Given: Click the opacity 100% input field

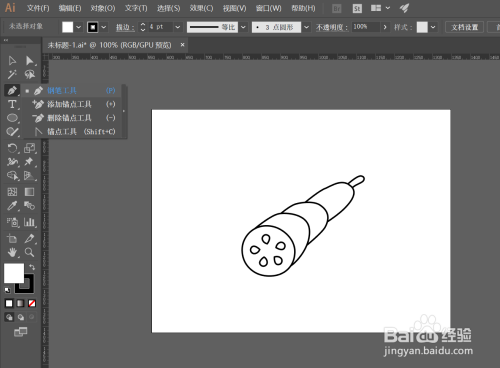Looking at the screenshot, I should (366, 27).
